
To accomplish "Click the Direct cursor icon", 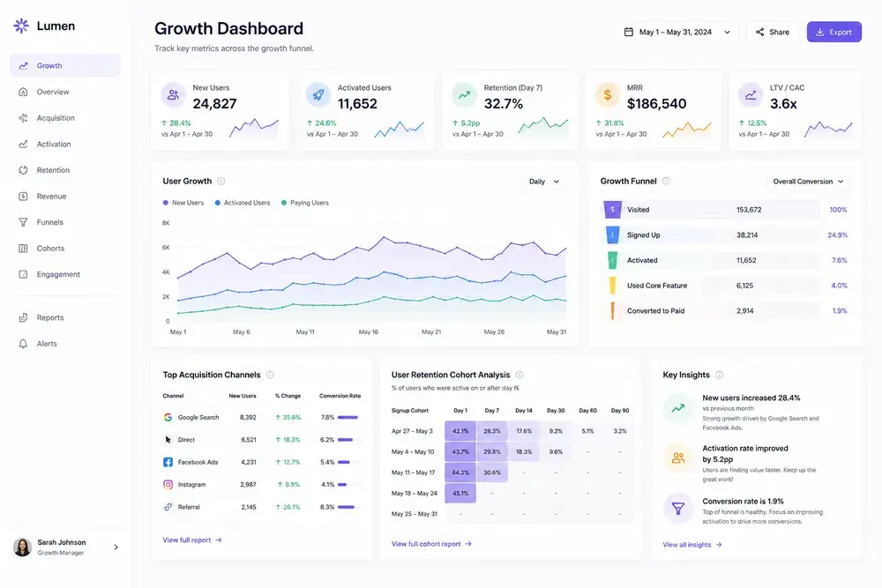I will 168,440.
